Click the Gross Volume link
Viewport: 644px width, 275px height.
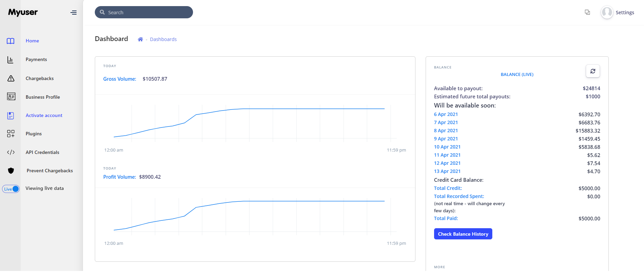(120, 79)
